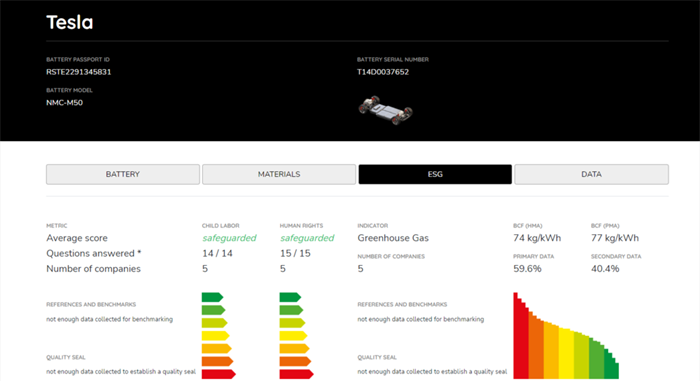700x381 pixels.
Task: Open the BATTERY tab
Action: [123, 174]
